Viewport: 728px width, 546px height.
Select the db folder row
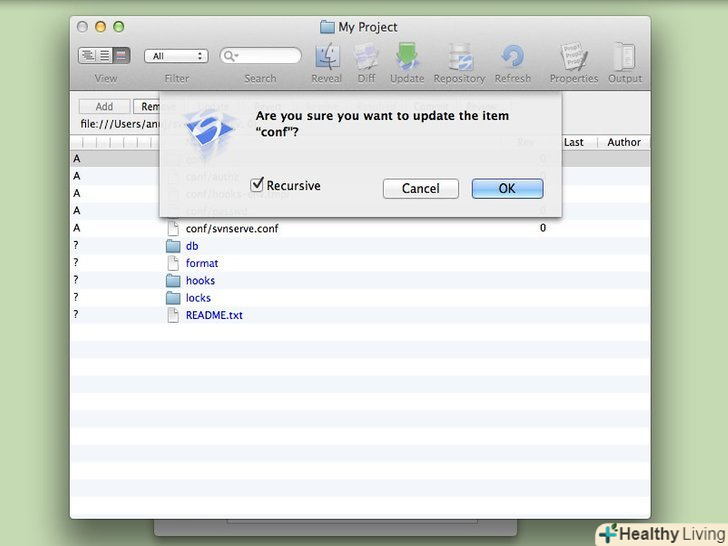192,246
